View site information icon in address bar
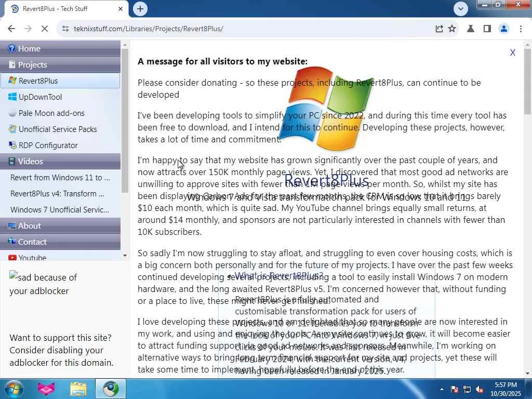This screenshot has width=532, height=399. click(65, 29)
